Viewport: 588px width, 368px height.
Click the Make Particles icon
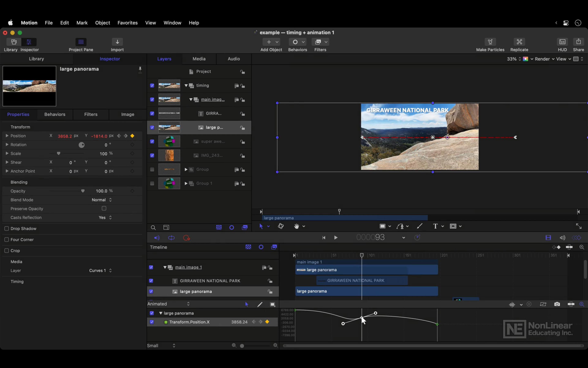(490, 42)
